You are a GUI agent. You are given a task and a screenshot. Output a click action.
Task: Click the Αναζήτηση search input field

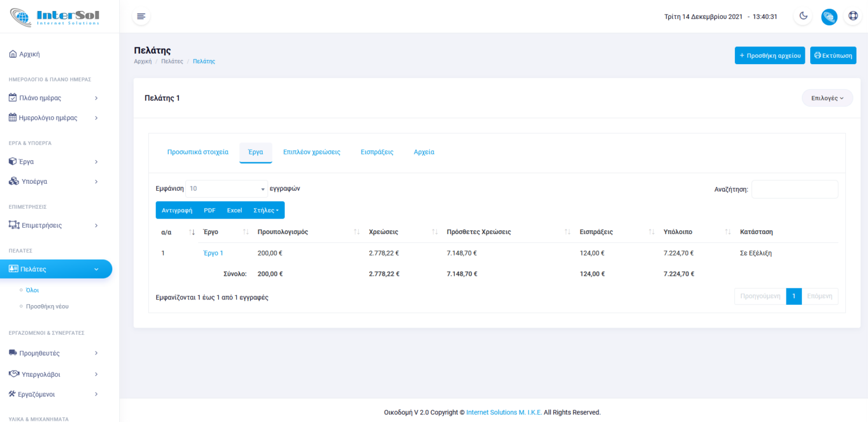[794, 190]
